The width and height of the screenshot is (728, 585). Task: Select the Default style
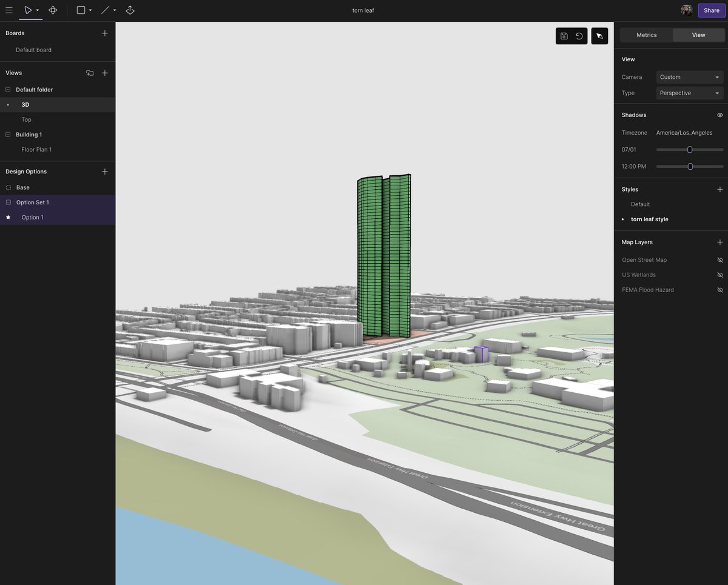tap(640, 204)
